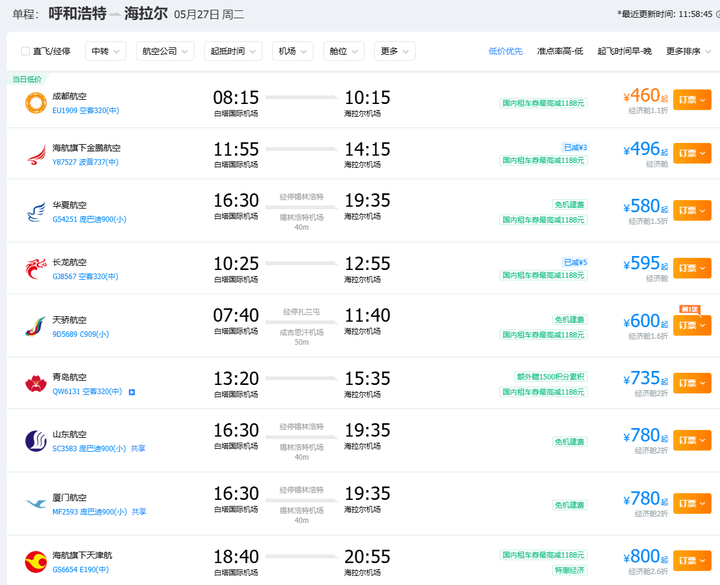The width and height of the screenshot is (720, 585).
Task: Click the 当日低价 badge
Action: 27,79
